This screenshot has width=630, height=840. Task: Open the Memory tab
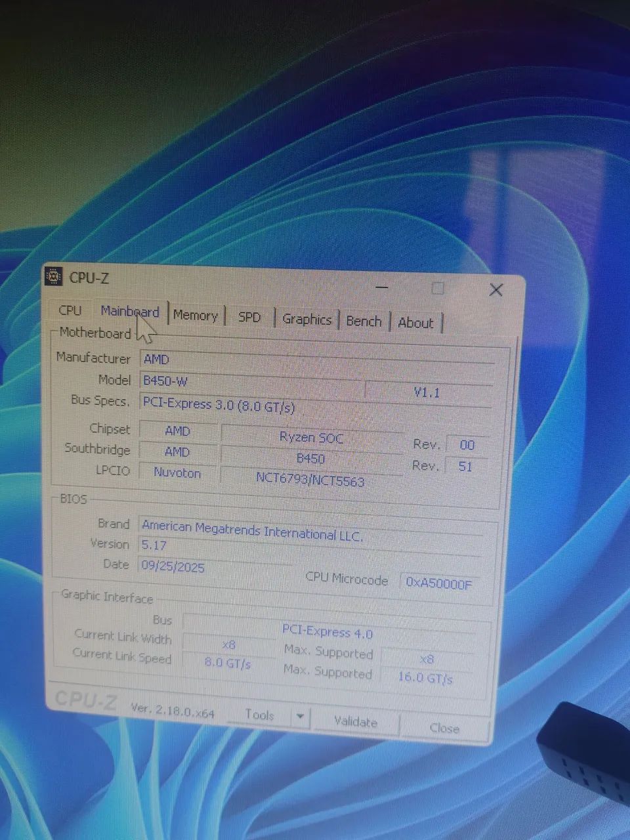tap(195, 316)
